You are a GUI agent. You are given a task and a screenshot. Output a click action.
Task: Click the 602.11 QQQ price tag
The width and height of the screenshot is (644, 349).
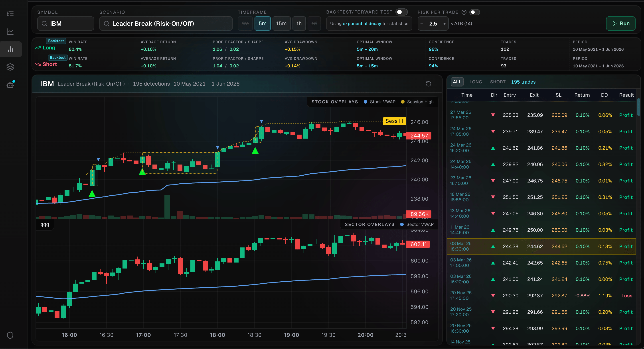[x=418, y=244]
